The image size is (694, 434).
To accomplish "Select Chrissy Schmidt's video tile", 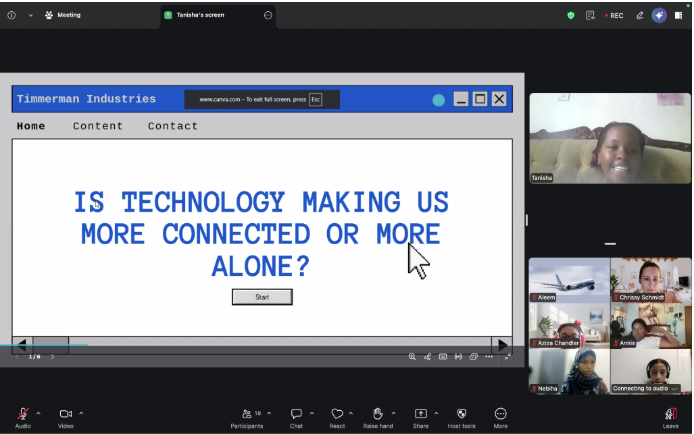I will click(651, 280).
